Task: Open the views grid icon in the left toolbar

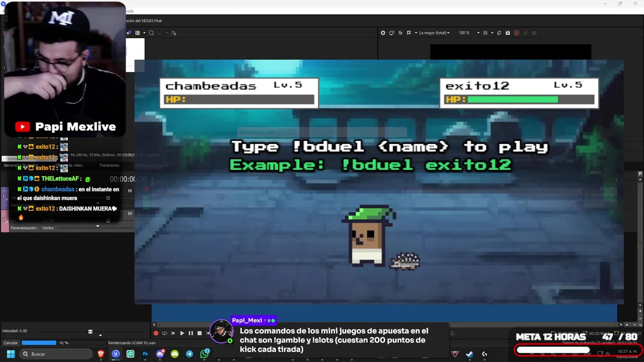Action: click(137, 33)
